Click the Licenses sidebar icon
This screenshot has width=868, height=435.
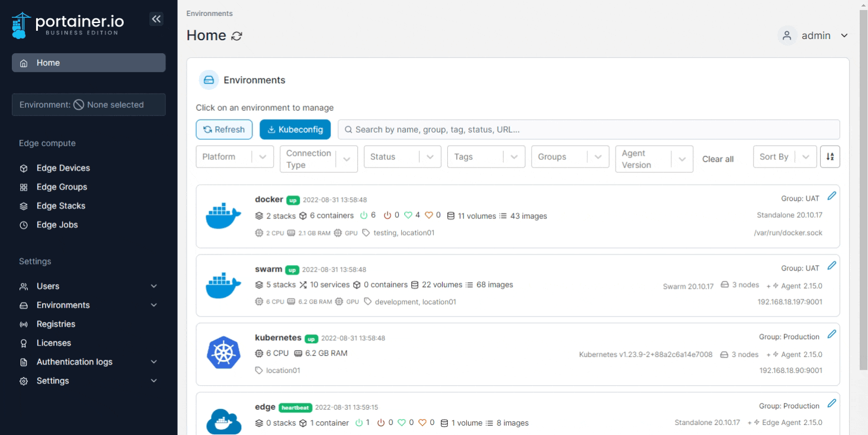pos(24,343)
